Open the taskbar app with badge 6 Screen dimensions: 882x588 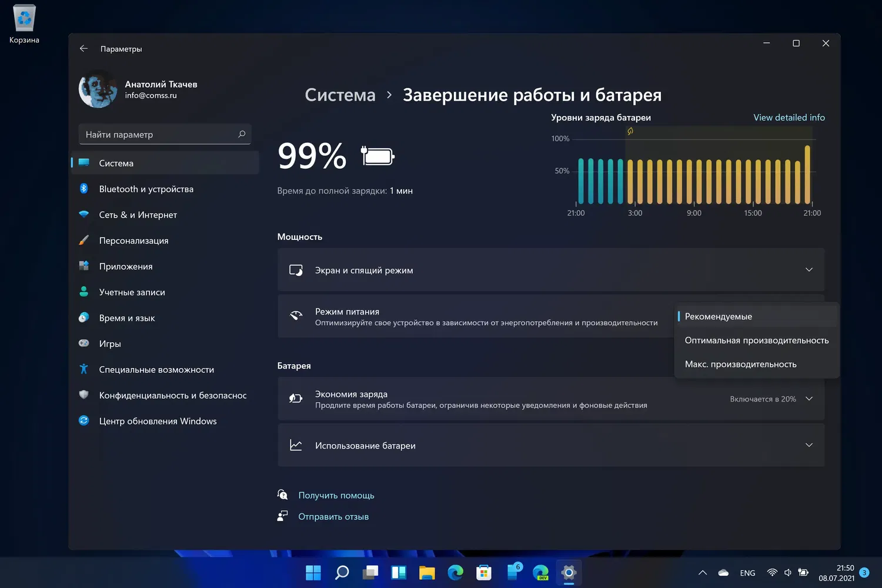(x=513, y=572)
